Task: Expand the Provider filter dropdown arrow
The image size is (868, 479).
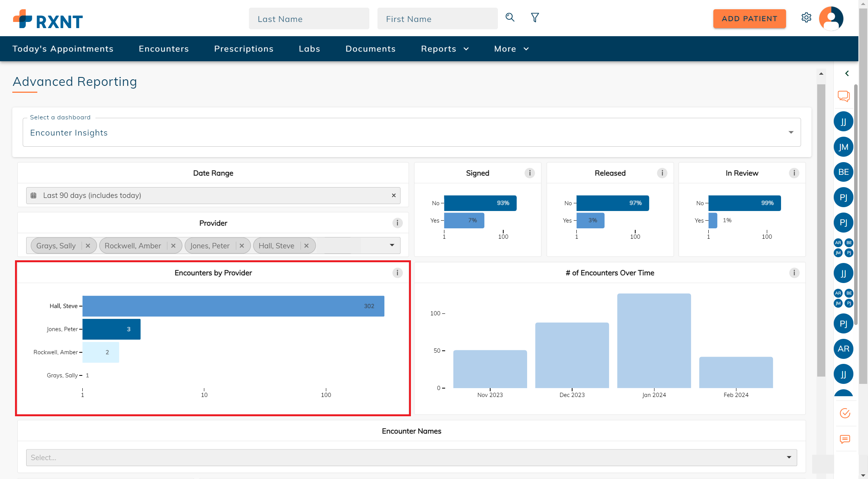Action: coord(392,245)
